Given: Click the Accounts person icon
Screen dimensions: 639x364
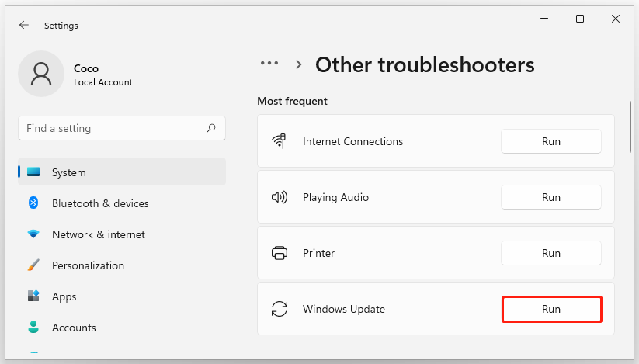Looking at the screenshot, I should pos(33,327).
